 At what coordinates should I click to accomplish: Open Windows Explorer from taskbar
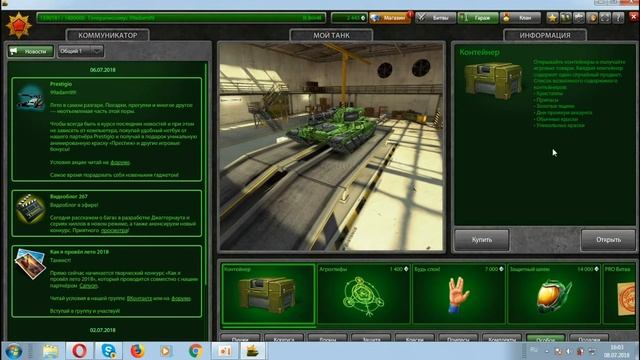[x=50, y=351]
